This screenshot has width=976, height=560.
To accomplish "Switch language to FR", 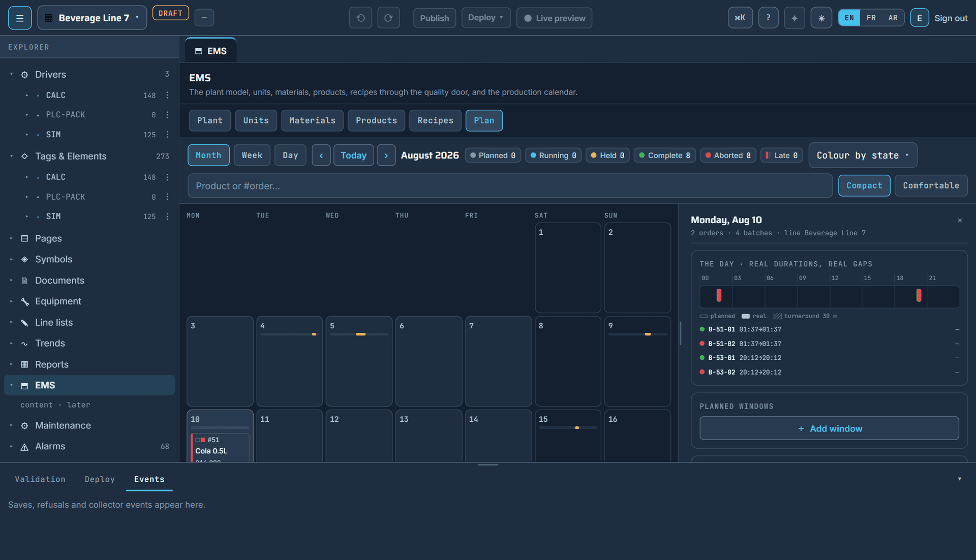I will click(x=871, y=18).
